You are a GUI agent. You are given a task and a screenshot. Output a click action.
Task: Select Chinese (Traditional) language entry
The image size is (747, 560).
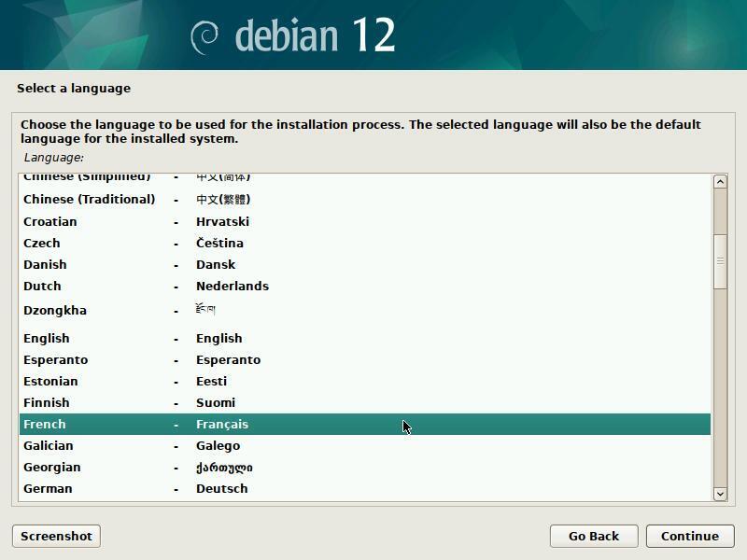89,199
